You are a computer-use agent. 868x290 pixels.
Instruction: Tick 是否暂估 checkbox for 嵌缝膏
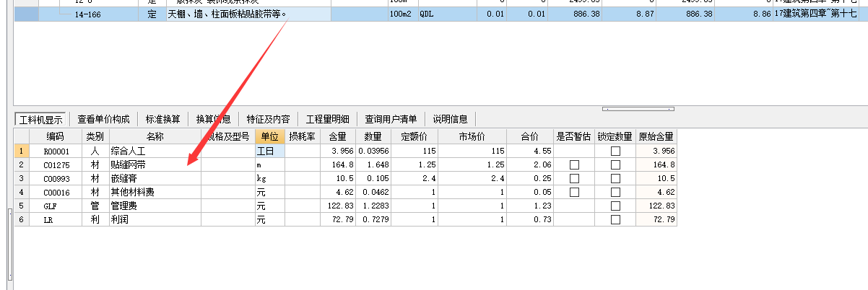pos(574,178)
